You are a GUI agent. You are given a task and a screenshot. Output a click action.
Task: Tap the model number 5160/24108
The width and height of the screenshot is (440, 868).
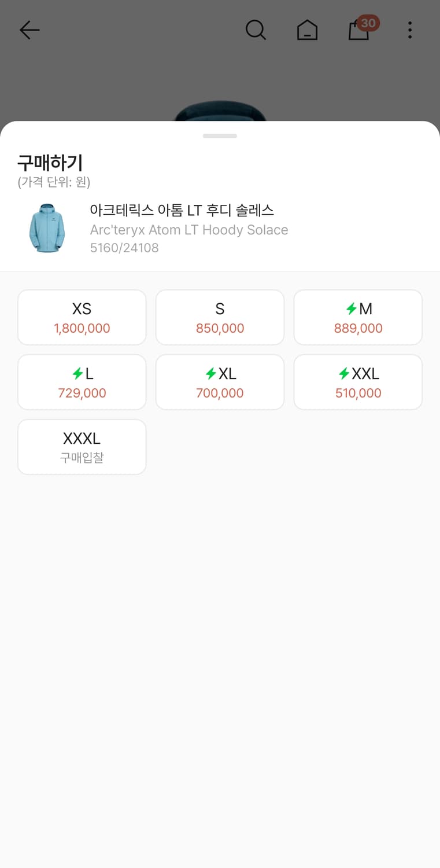pyautogui.click(x=124, y=248)
